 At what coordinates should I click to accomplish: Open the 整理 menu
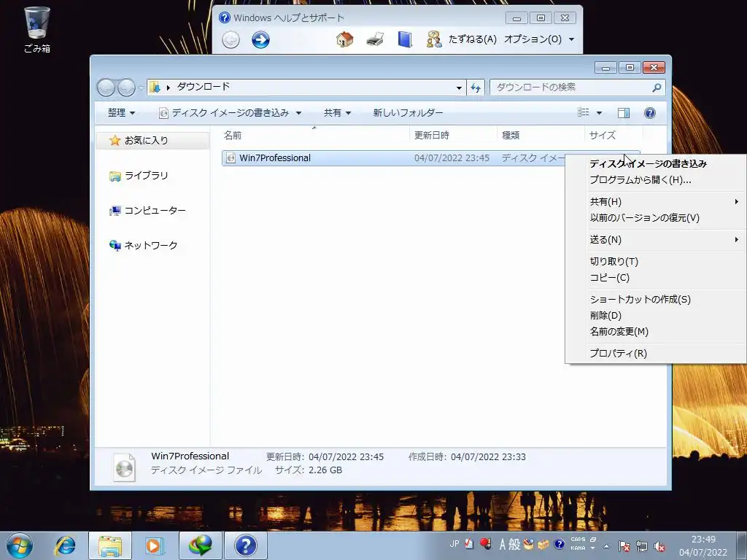click(121, 113)
